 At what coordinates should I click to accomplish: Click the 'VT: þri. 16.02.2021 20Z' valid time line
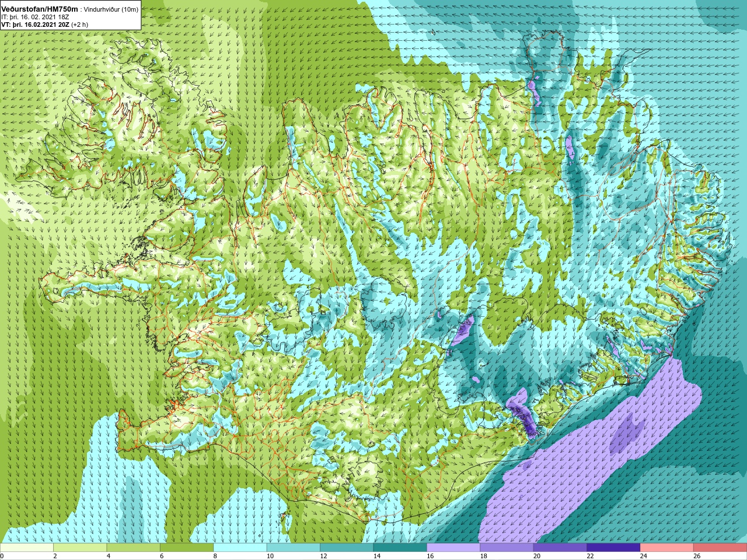[x=35, y=24]
